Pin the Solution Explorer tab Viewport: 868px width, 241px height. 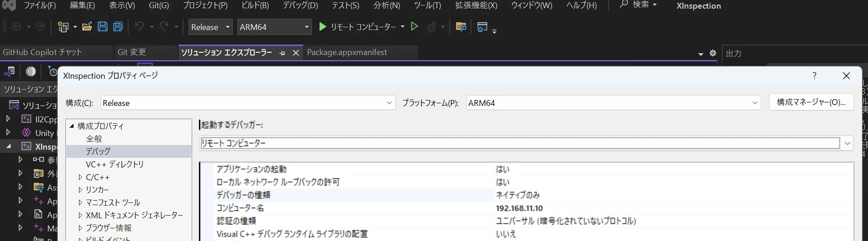(x=282, y=53)
